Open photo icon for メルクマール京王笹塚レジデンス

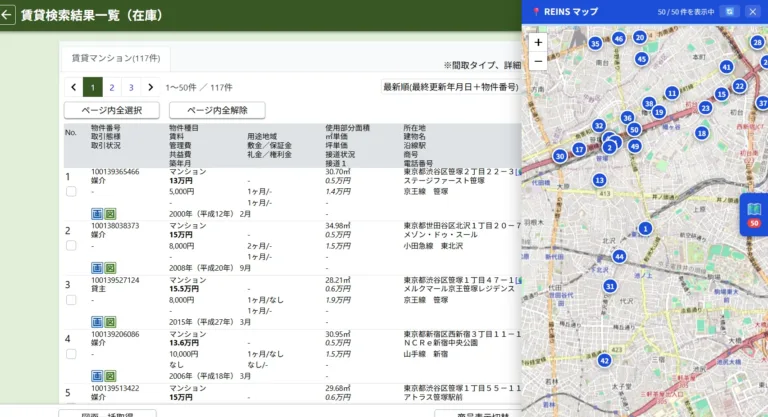click(97, 322)
